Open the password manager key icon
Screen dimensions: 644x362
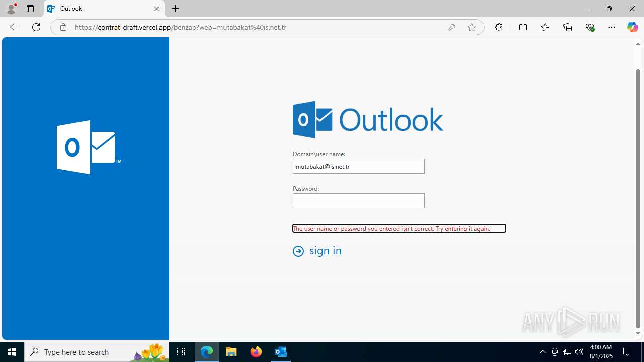point(452,27)
